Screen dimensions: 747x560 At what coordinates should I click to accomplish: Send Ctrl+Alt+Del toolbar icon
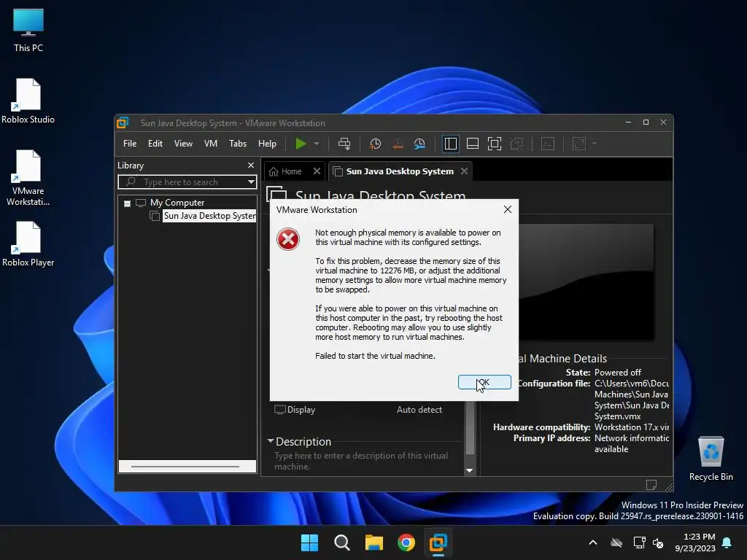[x=344, y=144]
